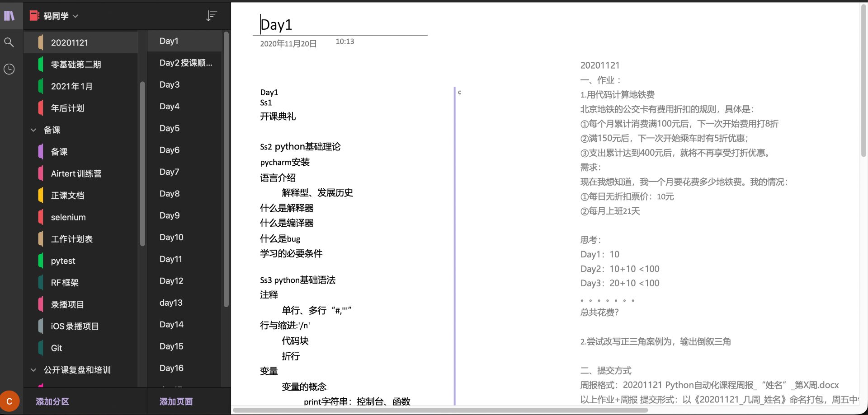The height and width of the screenshot is (415, 868).
Task: Click the note date 2020年11月20日
Action: pos(288,44)
